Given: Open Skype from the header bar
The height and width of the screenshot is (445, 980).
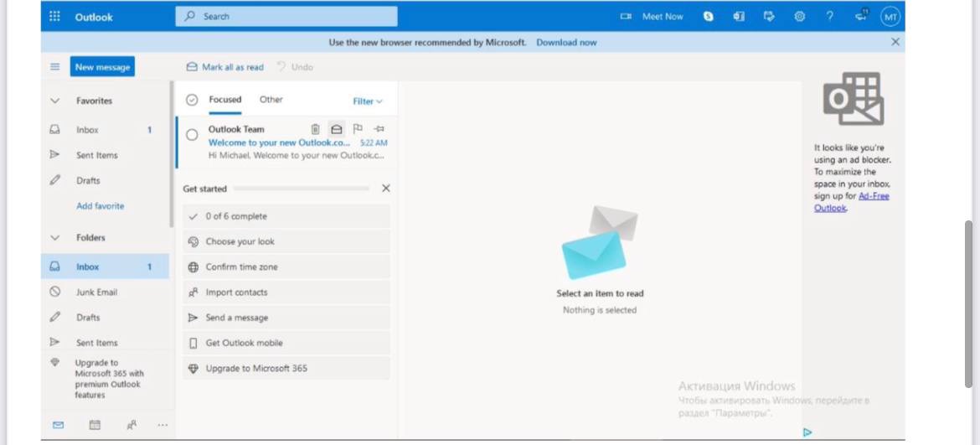Looking at the screenshot, I should point(708,17).
